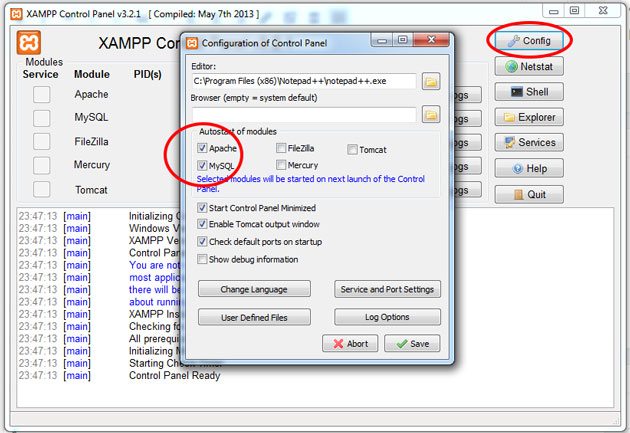Screen dimensions: 630x433
Task: Toggle the MySQL service checkbox
Action: [x=41, y=118]
